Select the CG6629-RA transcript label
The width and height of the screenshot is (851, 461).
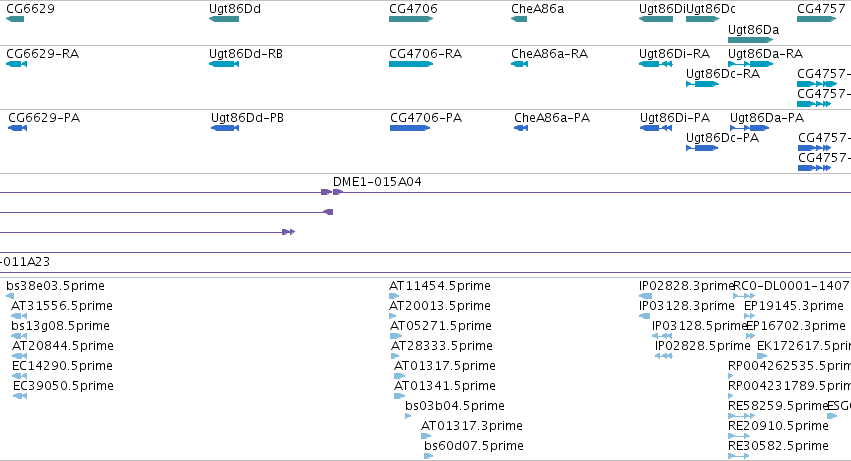click(42, 54)
